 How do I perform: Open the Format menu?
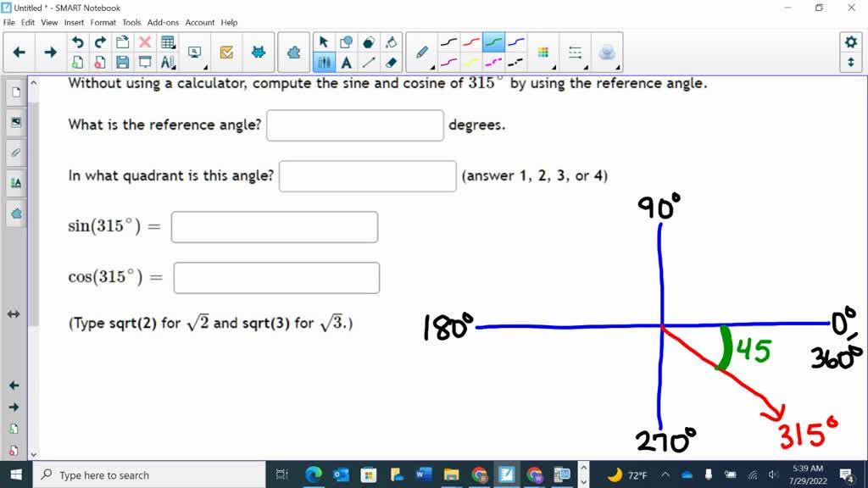pyautogui.click(x=103, y=23)
